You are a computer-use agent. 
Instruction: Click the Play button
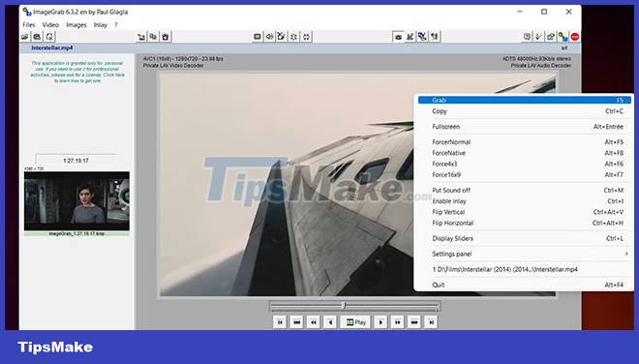pyautogui.click(x=355, y=322)
